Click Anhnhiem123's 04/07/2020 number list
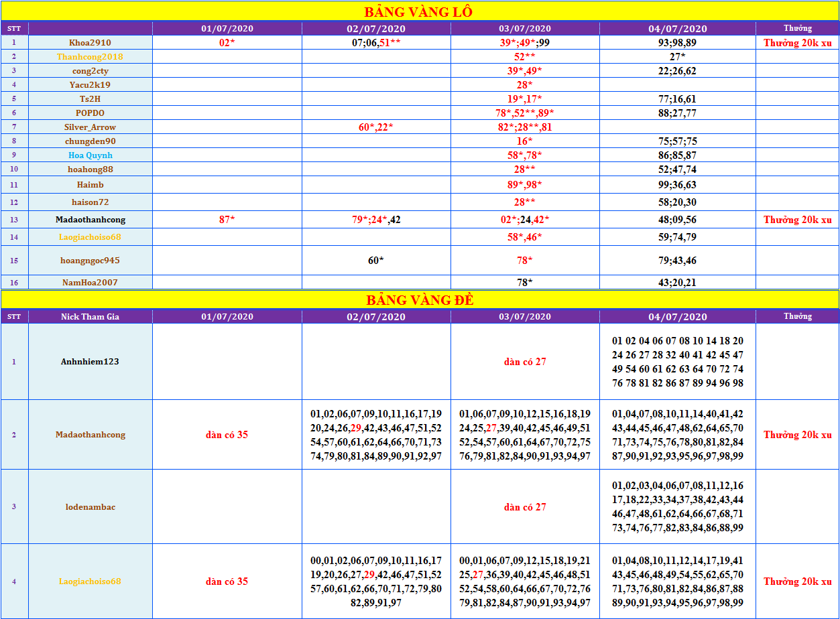 (678, 362)
